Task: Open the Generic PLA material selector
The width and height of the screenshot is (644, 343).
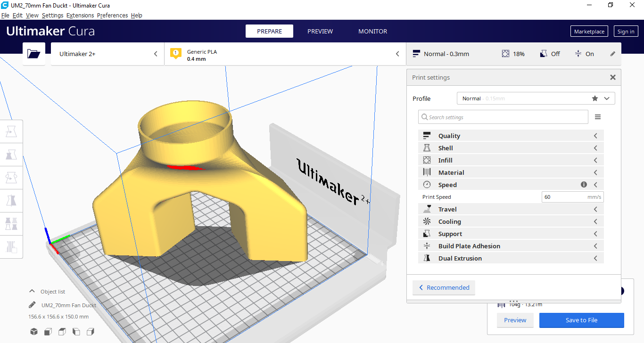Action: tap(285, 54)
